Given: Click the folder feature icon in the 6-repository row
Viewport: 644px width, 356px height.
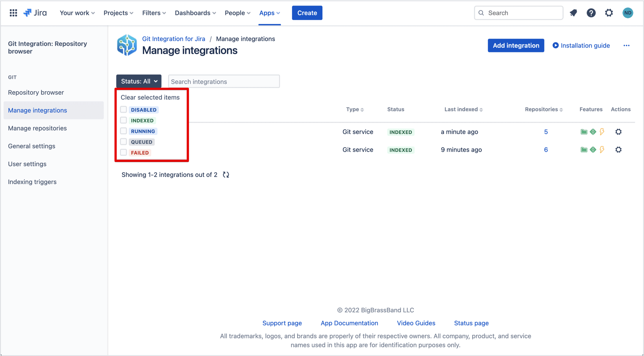Looking at the screenshot, I should point(584,149).
